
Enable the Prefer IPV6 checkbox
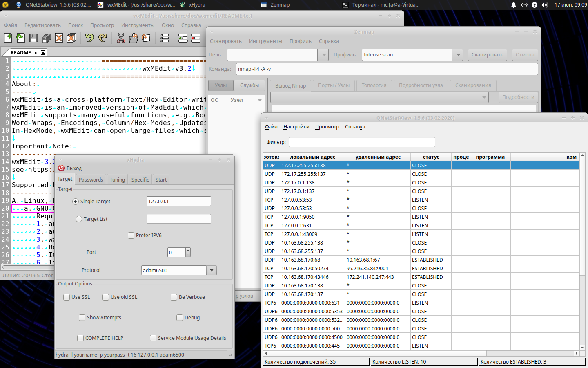131,236
